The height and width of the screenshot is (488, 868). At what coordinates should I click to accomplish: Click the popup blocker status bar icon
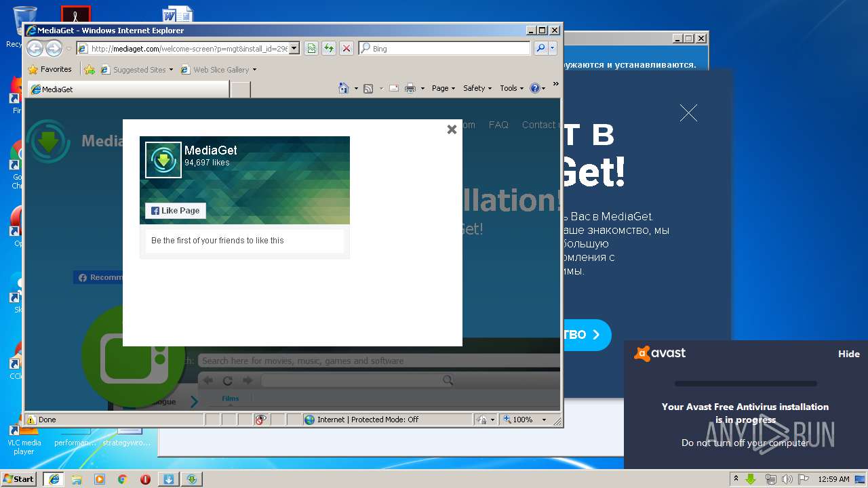coord(261,420)
